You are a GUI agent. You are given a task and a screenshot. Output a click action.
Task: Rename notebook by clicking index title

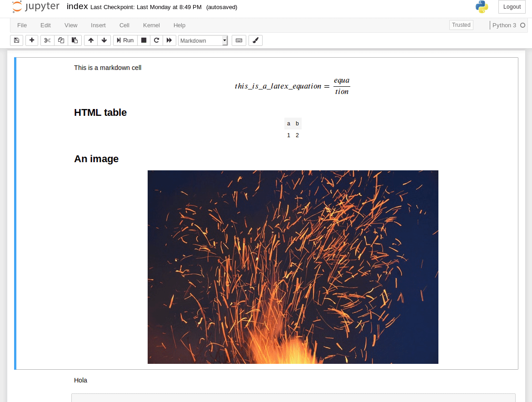coord(77,6)
